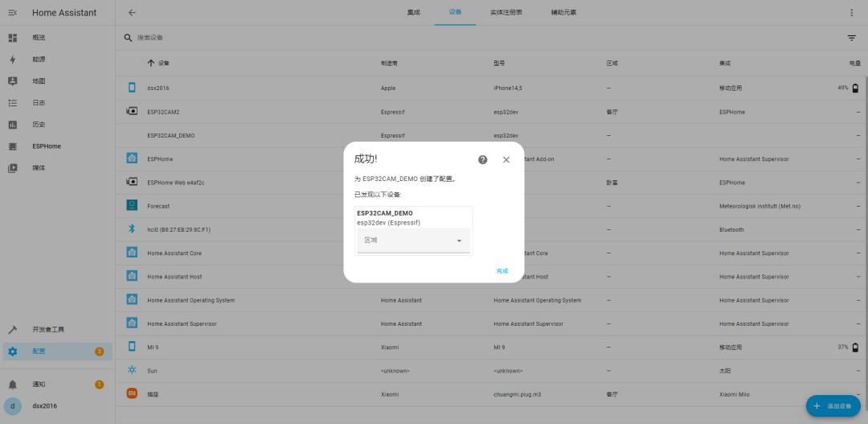The width and height of the screenshot is (868, 424).
Task: Click the Forecast row weather icon
Action: [132, 206]
